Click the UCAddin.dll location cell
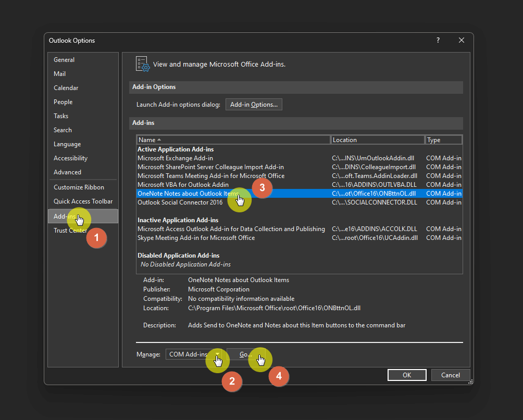Image resolution: width=523 pixels, height=420 pixels. [x=375, y=238]
